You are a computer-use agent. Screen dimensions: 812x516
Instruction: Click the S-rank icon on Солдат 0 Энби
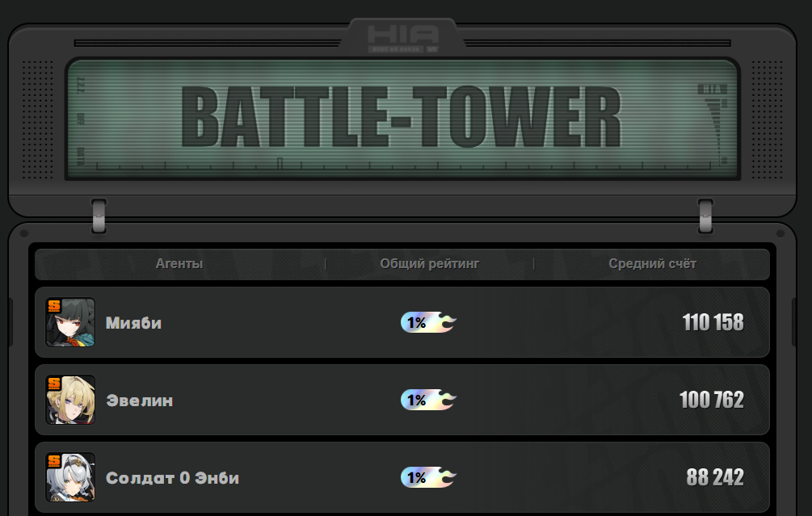54,462
